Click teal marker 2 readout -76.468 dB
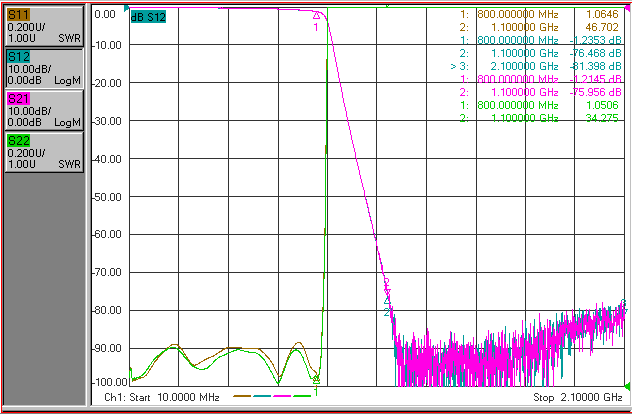This screenshot has height=414, width=632. [595, 53]
